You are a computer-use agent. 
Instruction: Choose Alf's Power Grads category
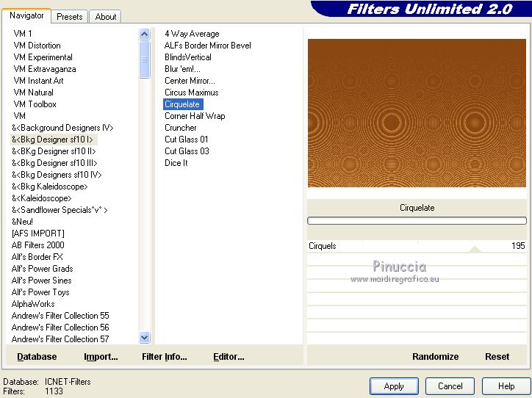(x=42, y=269)
